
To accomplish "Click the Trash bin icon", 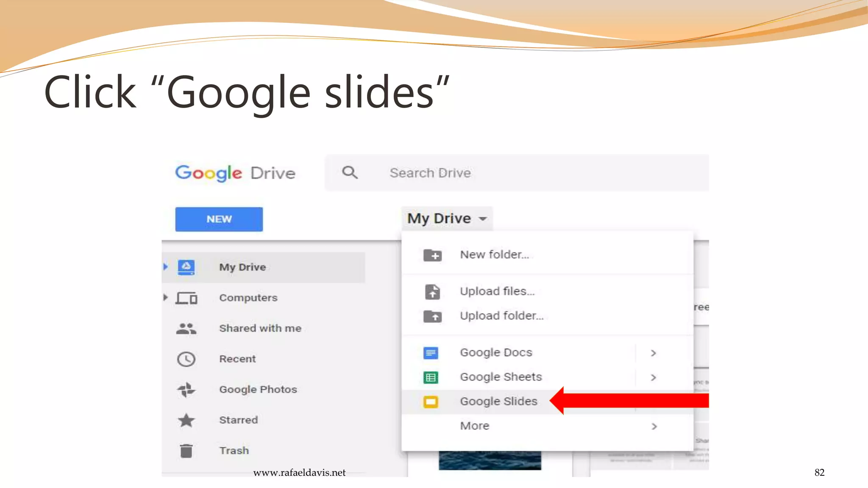I will point(186,451).
